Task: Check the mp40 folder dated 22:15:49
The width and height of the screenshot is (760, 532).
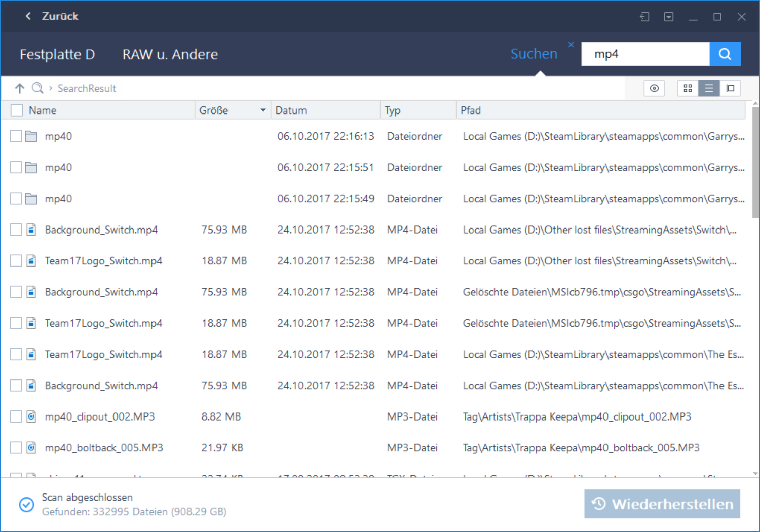Action: (x=16, y=199)
